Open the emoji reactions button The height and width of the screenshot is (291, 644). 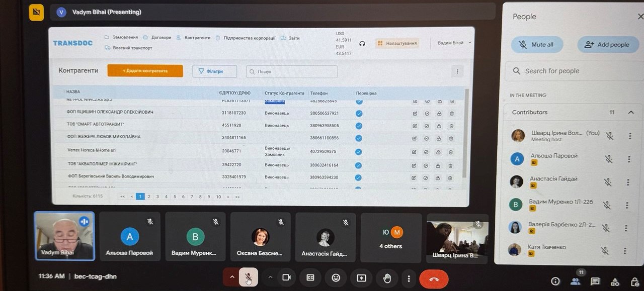click(x=336, y=277)
